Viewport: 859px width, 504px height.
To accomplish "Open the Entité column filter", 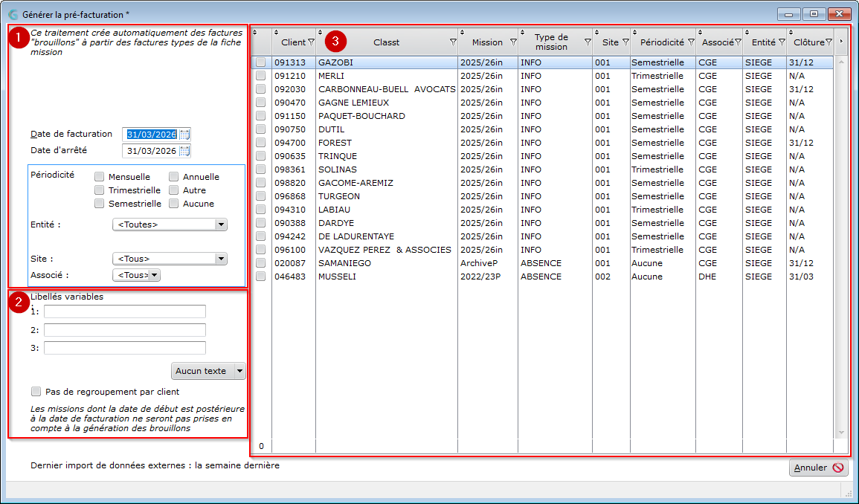I will [x=782, y=42].
